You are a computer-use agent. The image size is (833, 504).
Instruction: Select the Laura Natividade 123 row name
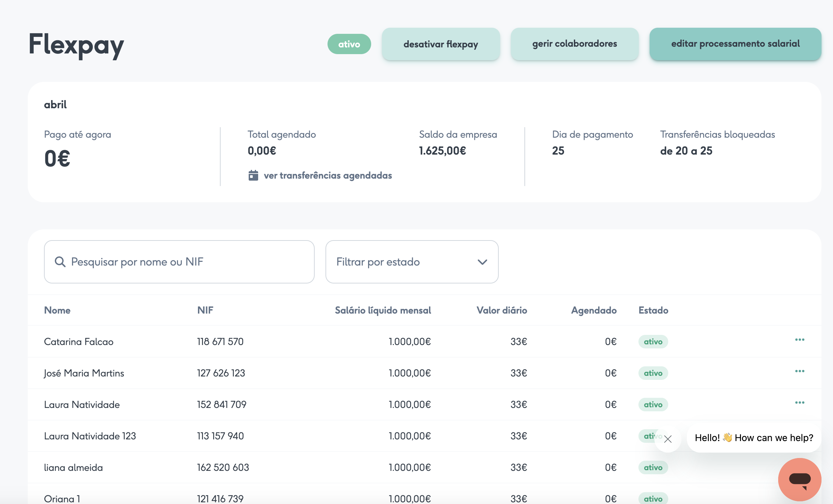[90, 436]
